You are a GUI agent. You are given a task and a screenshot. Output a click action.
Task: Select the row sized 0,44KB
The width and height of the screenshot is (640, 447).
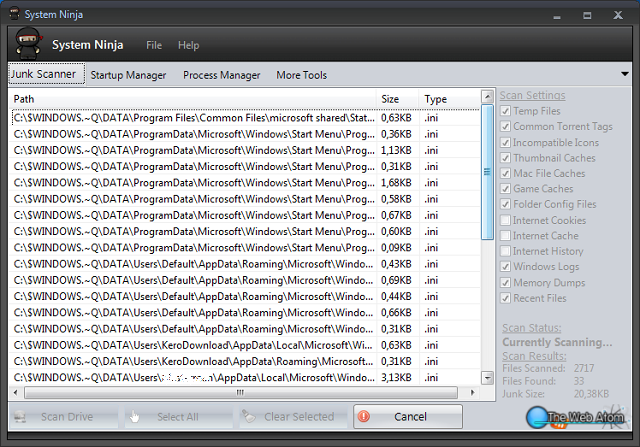tap(245, 296)
